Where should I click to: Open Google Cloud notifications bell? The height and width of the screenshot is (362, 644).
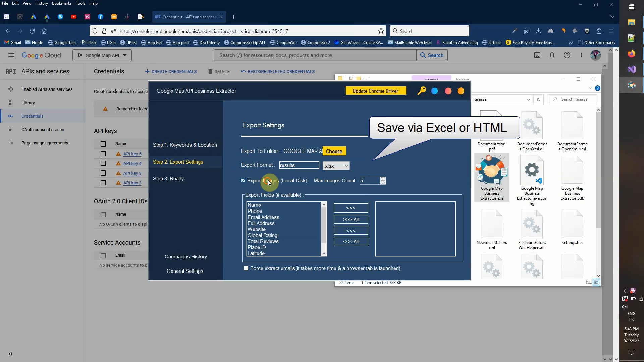click(552, 55)
